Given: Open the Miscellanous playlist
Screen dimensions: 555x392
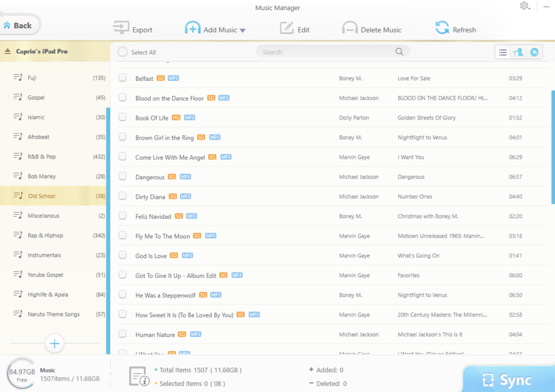Looking at the screenshot, I should [x=53, y=215].
